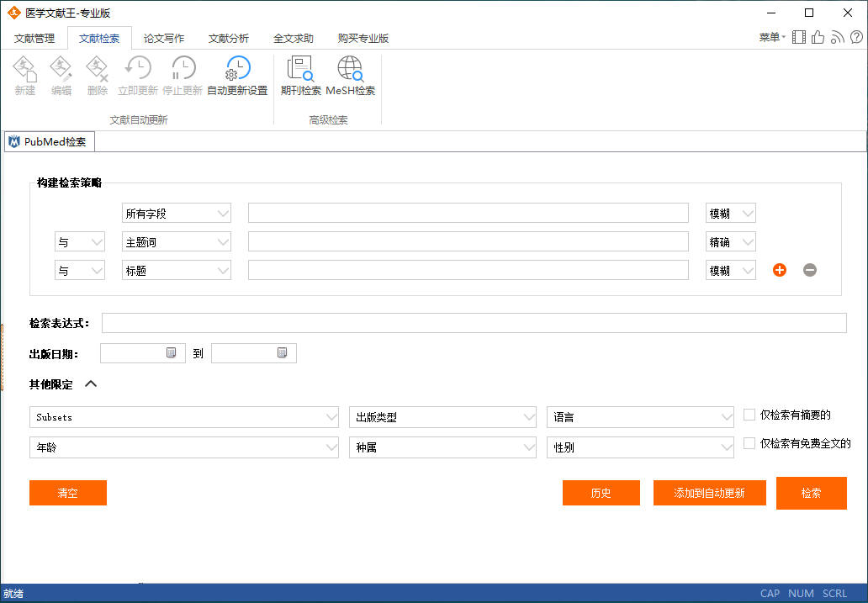This screenshot has height=603, width=868.
Task: Click the 检索表达式 input field
Action: (x=474, y=324)
